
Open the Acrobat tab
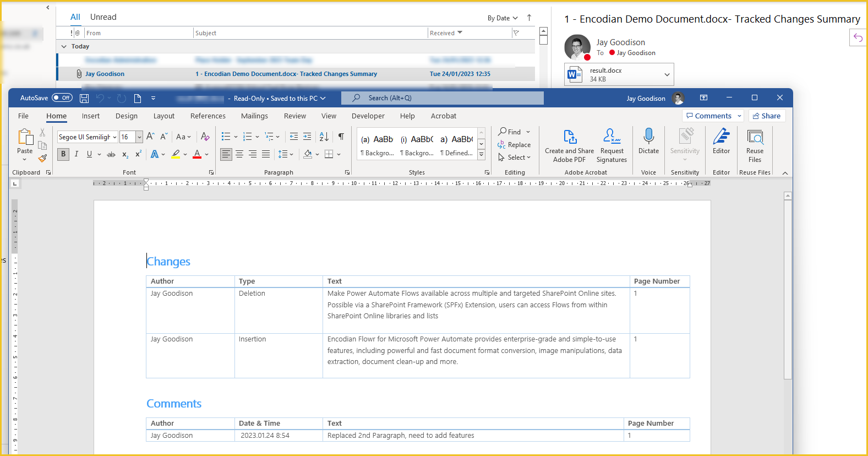point(444,116)
